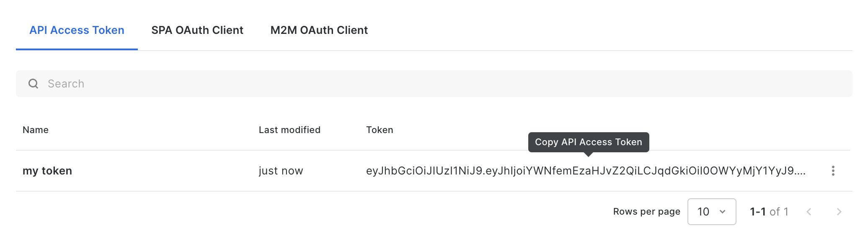This screenshot has width=868, height=241.
Task: Click the "1-1 of 1" pagination text
Action: 769,212
